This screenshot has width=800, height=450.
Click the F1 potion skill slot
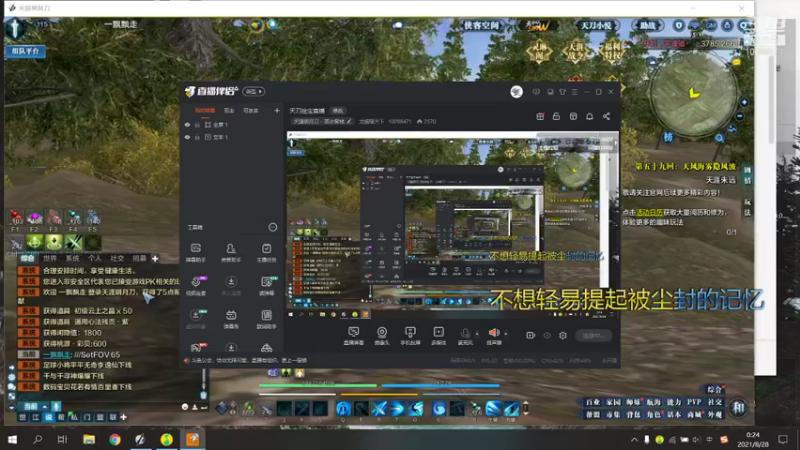pyautogui.click(x=16, y=219)
